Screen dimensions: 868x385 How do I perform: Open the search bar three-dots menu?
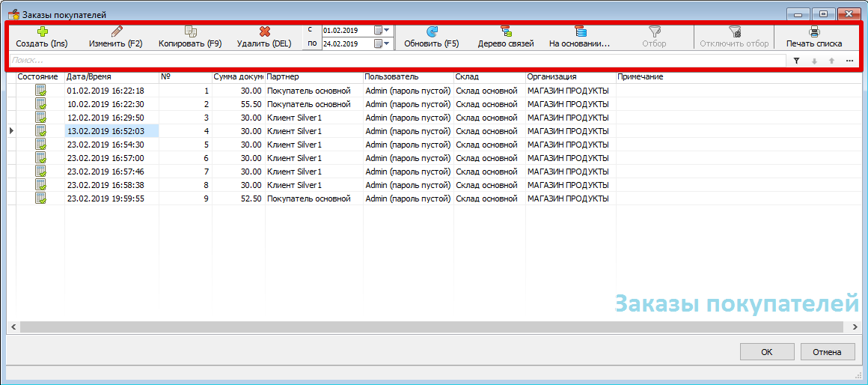point(850,61)
